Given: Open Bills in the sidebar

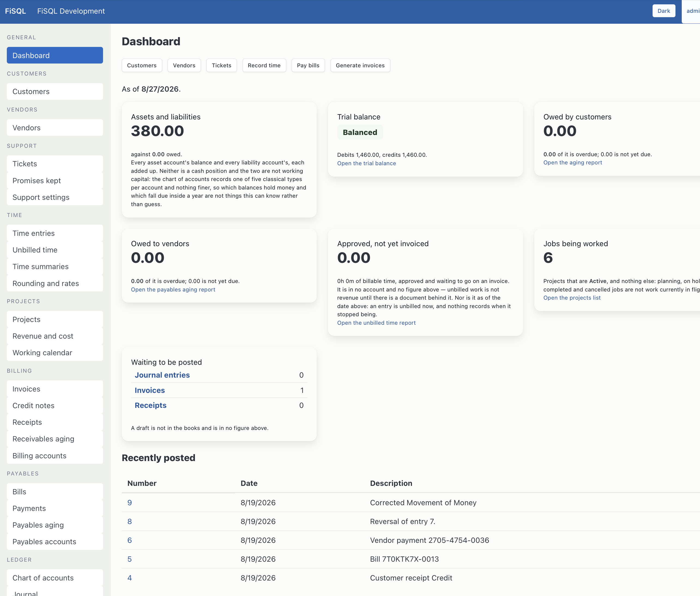Looking at the screenshot, I should click(x=55, y=492).
